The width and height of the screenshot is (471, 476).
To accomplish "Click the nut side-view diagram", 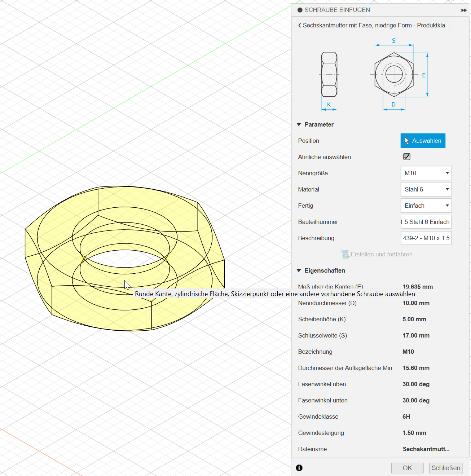I will point(329,75).
